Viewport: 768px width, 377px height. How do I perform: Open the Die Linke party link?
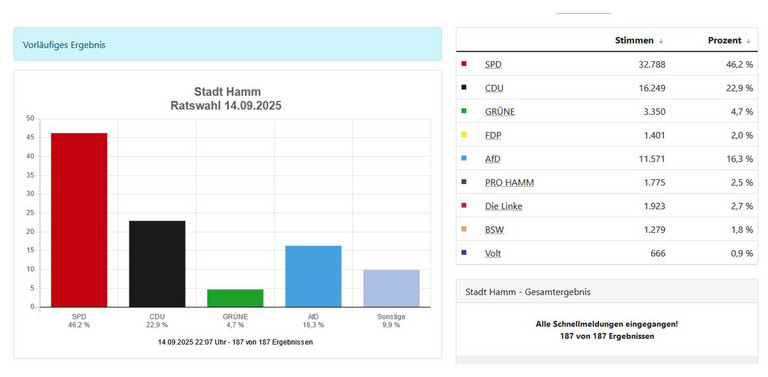(x=504, y=206)
